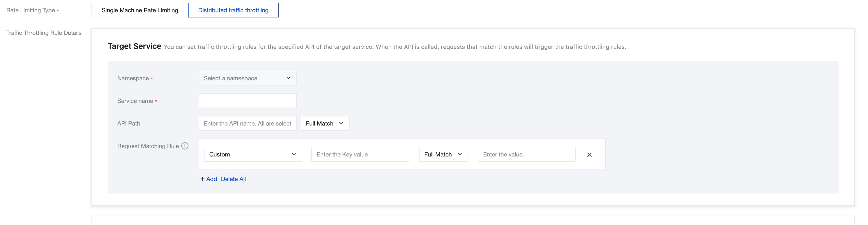The image size is (868, 225).
Task: Click the Namespace dropdown chevron arrow
Action: tap(288, 78)
